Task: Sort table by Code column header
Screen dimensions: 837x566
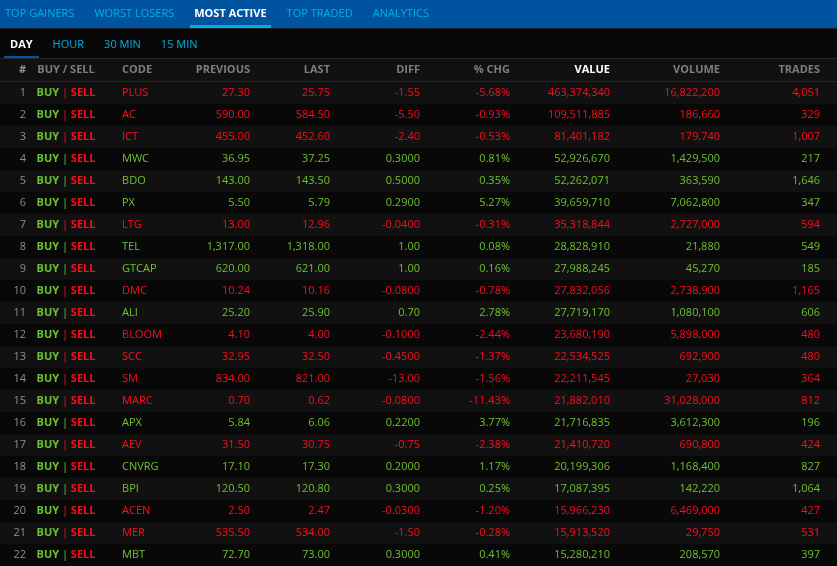Action: point(137,69)
